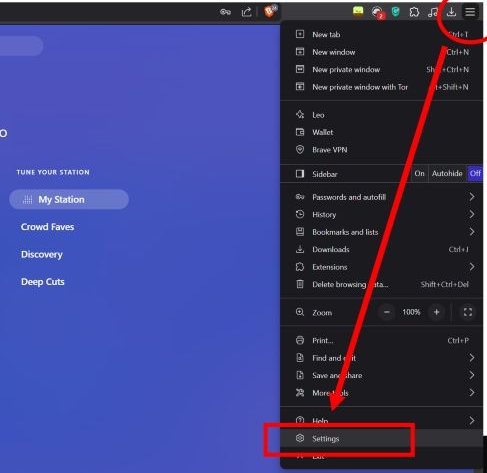
Task: Select My Station tuning mode
Action: (69, 199)
